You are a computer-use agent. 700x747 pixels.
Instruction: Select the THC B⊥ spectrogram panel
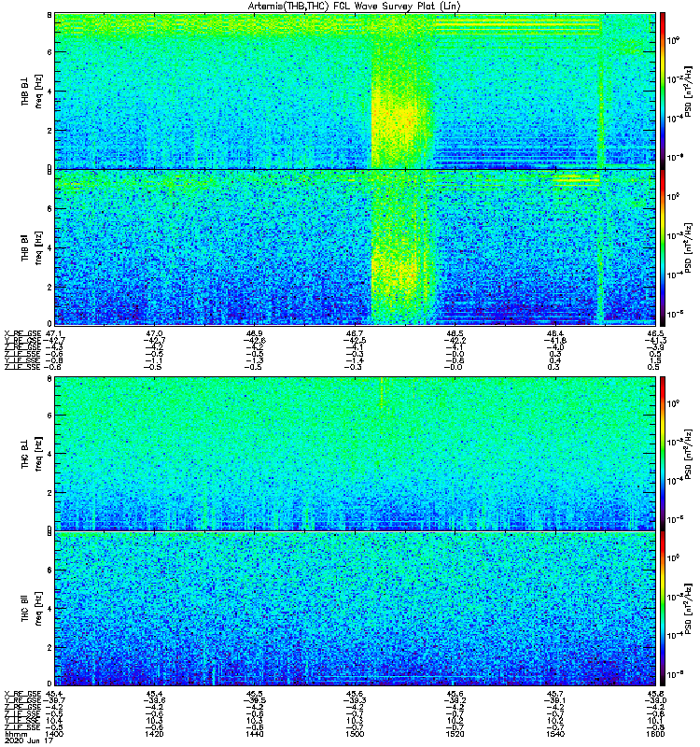(356, 454)
